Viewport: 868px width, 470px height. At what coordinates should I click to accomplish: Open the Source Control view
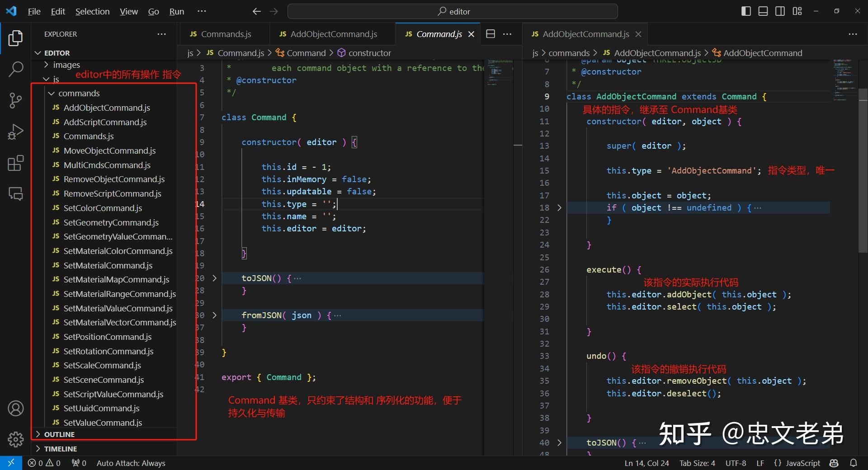click(16, 100)
